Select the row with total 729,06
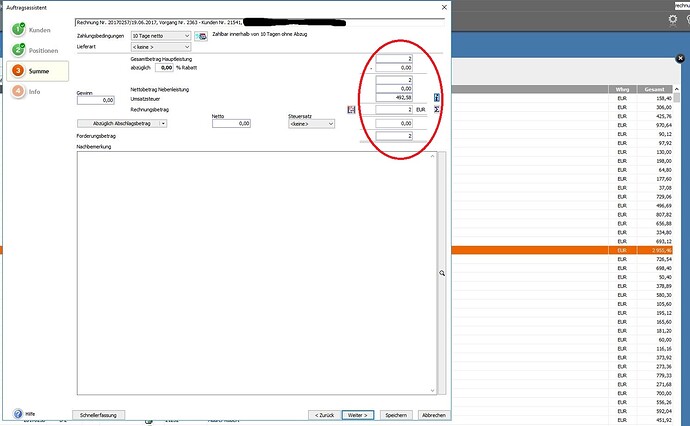This screenshot has width=690, height=426. (562, 197)
